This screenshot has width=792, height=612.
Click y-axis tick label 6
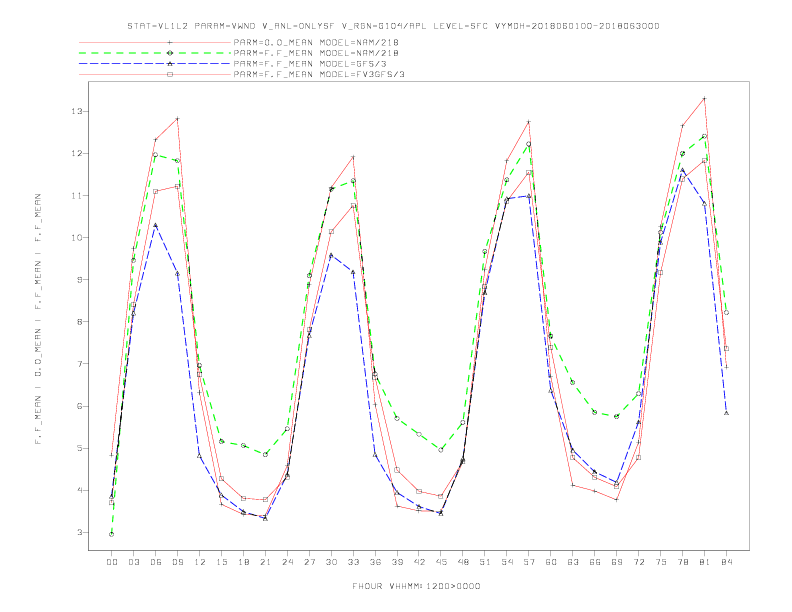coord(80,406)
